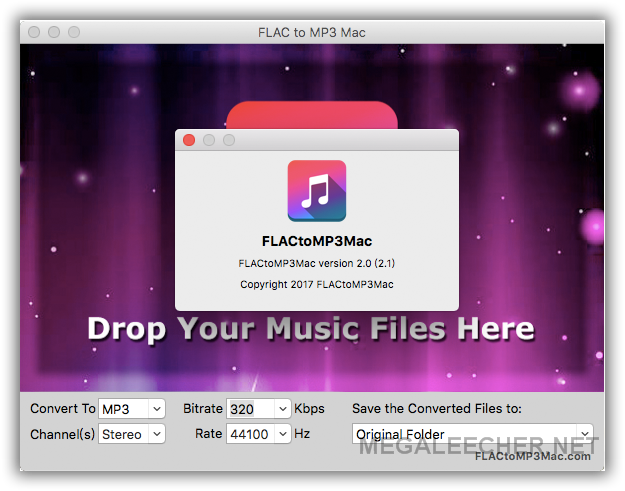This screenshot has height=491, width=625.
Task: Click the Rate 44100 input field
Action: [251, 434]
